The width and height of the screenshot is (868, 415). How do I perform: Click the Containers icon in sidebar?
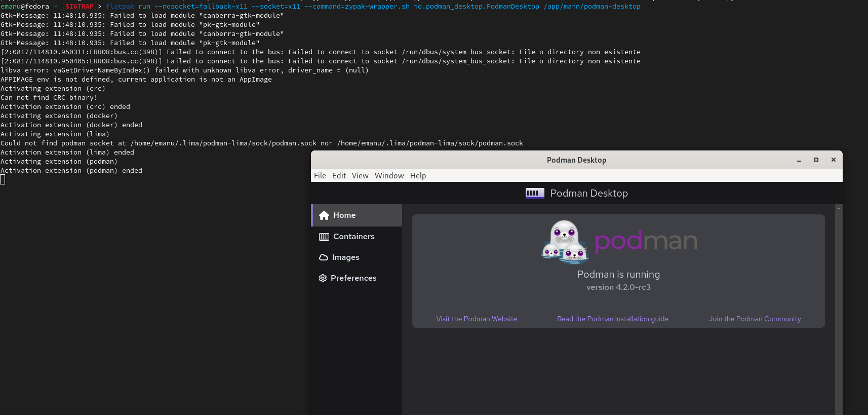tap(324, 237)
